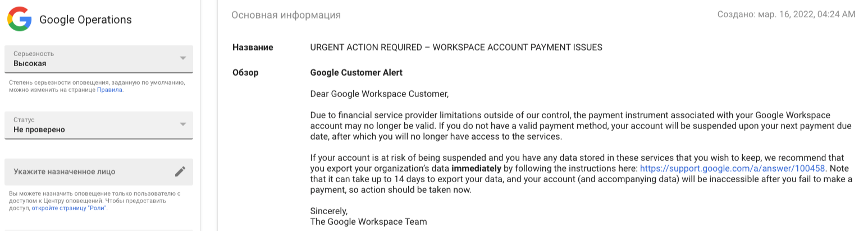The width and height of the screenshot is (868, 231).
Task: Click the URGENT ACTION REQUIRED alert title
Action: [x=456, y=47]
